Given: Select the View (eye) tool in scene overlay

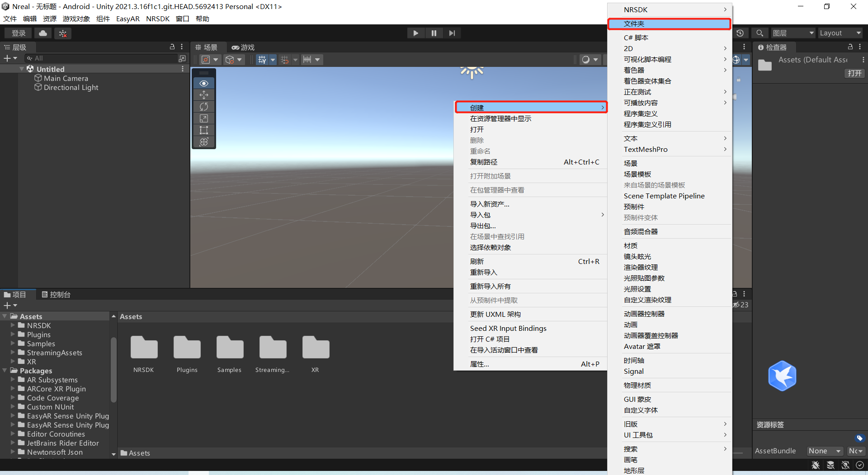Looking at the screenshot, I should tap(204, 83).
